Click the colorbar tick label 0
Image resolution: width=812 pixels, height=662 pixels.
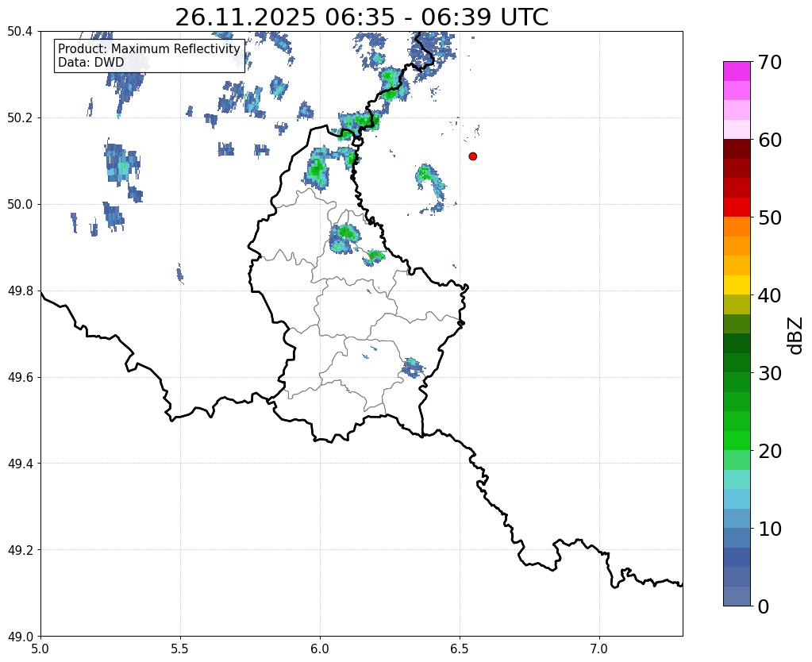[764, 606]
